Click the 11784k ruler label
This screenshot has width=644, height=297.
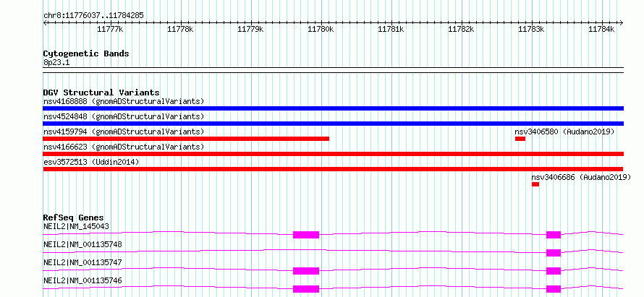[x=601, y=29]
